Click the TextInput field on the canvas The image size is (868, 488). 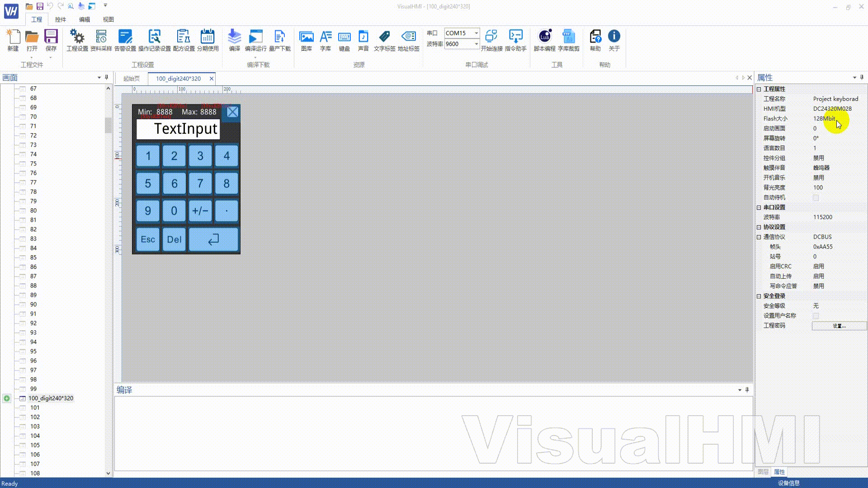178,129
